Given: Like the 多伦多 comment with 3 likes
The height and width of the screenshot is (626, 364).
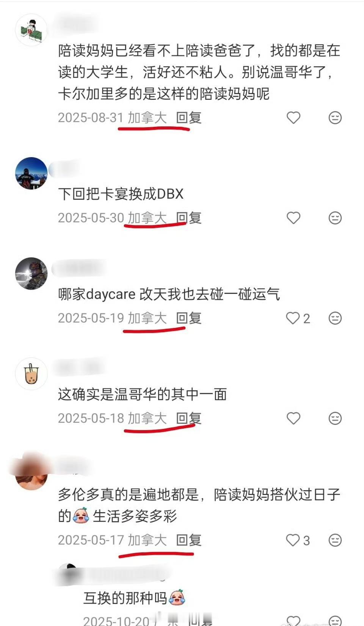Looking at the screenshot, I should point(293,540).
